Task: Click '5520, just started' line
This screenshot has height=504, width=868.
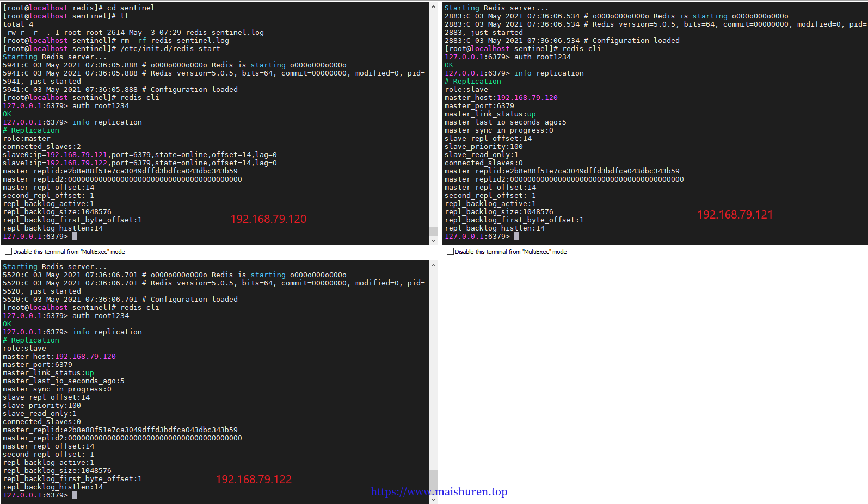Action: (x=42, y=291)
